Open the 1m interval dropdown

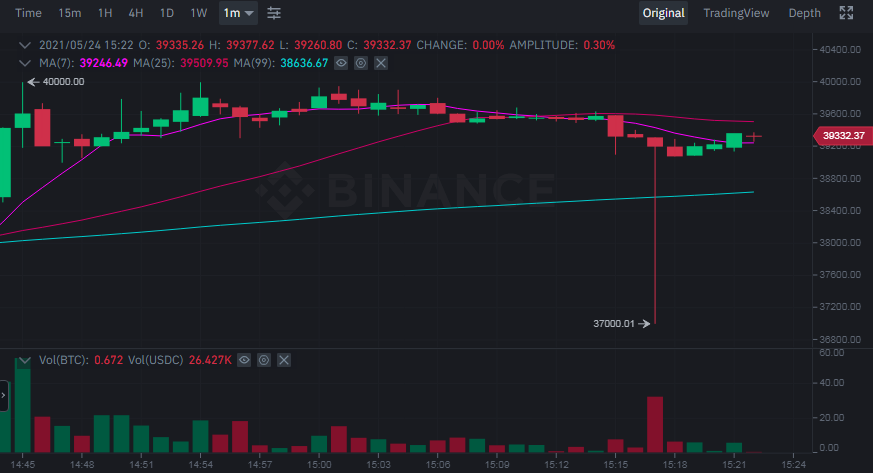pyautogui.click(x=238, y=13)
